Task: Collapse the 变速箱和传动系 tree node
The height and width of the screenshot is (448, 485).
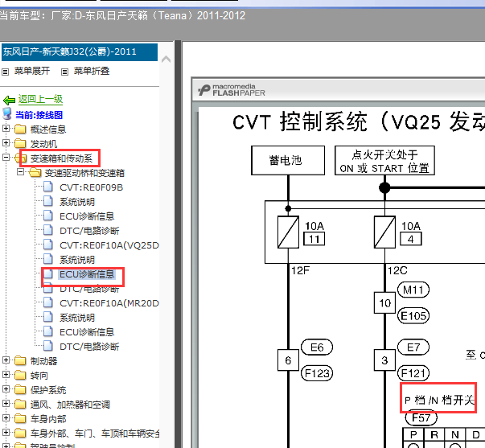Action: click(6, 157)
